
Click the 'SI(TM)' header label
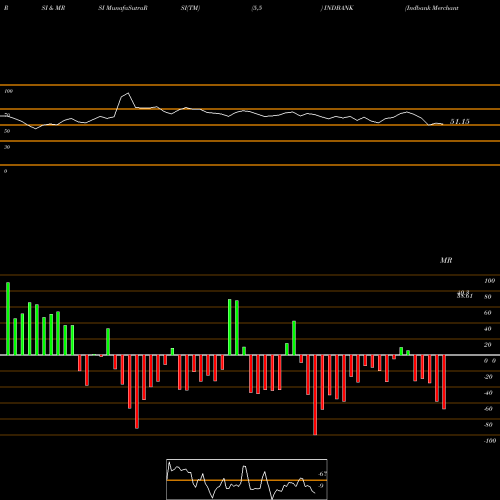pyautogui.click(x=190, y=8)
